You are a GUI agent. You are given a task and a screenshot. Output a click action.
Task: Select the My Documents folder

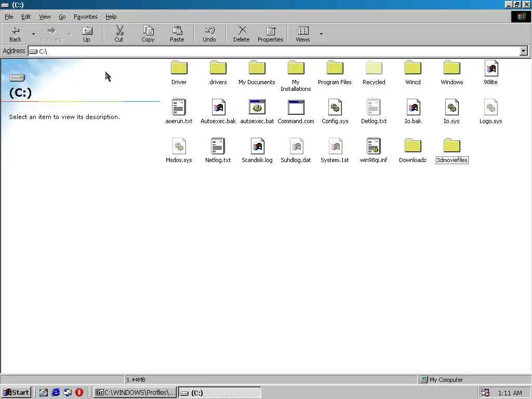click(x=257, y=73)
